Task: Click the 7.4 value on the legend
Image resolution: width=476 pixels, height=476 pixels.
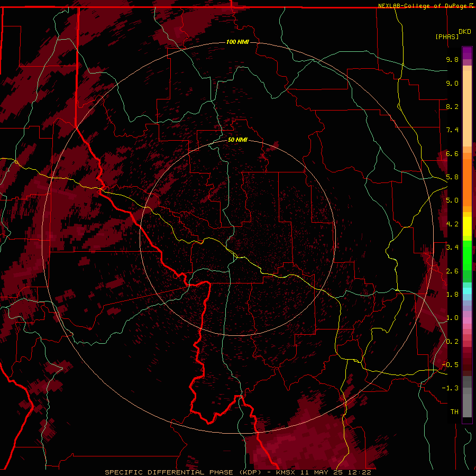Action: [452, 130]
